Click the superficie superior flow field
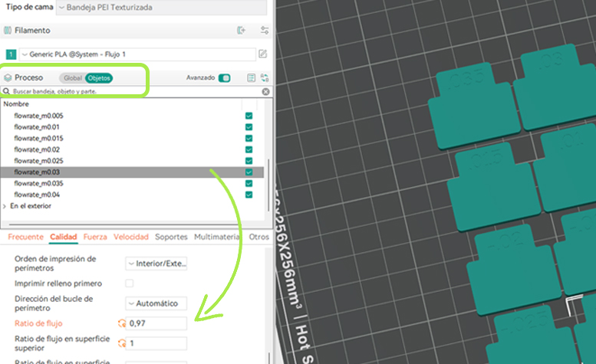Screen dimensions: 596x364 point(156,343)
